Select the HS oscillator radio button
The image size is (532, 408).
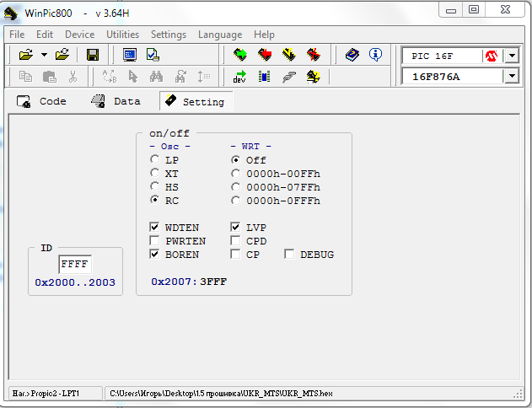154,187
